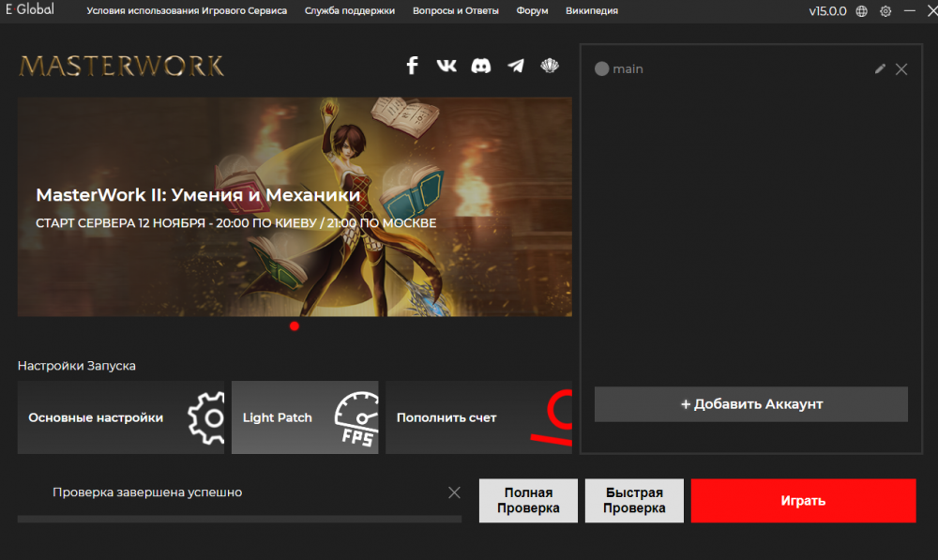This screenshot has height=560, width=938.
Task: Click the shell-shaped icon beside Telegram
Action: coord(550,66)
